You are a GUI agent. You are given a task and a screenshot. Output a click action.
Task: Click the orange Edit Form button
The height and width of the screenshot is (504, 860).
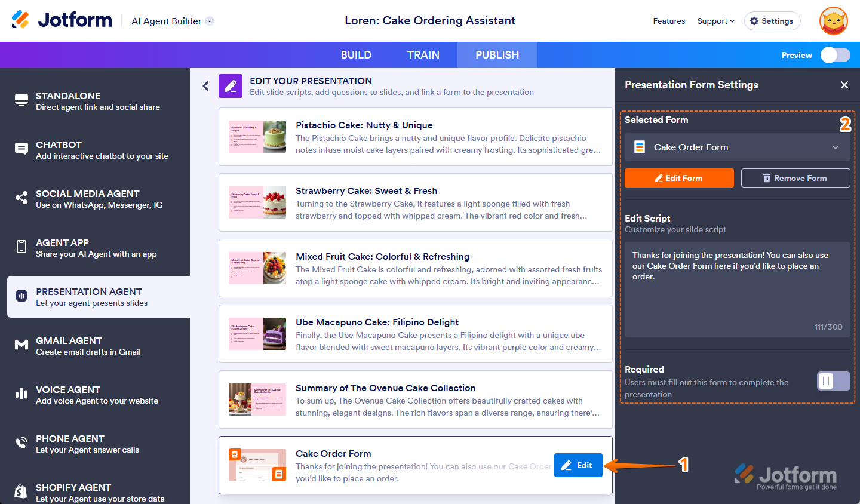pos(679,178)
